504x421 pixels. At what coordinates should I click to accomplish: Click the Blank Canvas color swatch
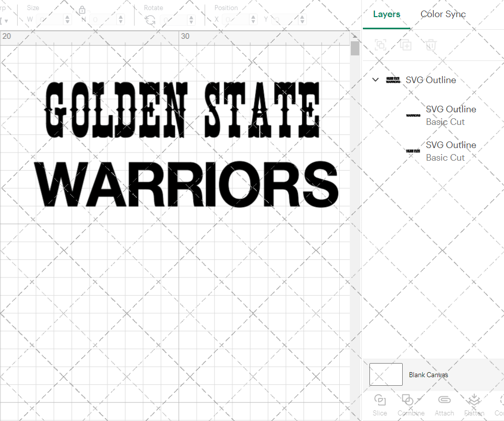coord(386,374)
